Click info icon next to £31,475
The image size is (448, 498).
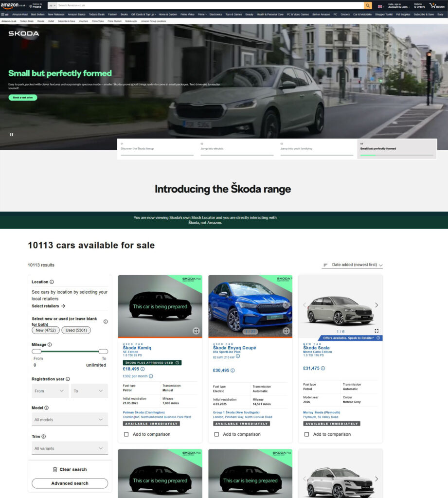pos(323,369)
